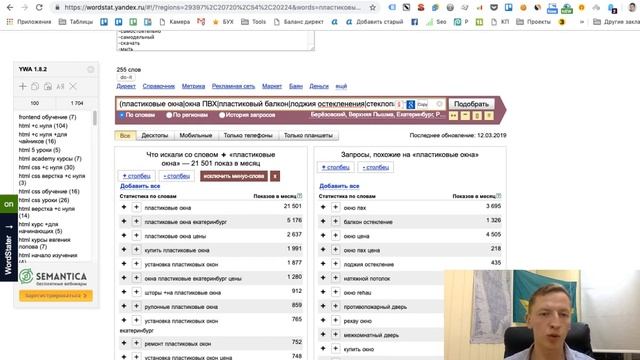Open the Gmail bookmark icon
This screenshot has height=360, width=640.
[x=201, y=22]
